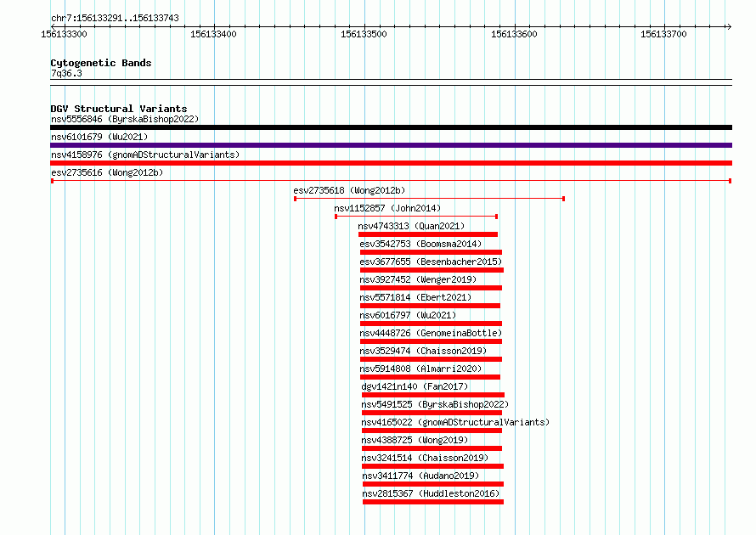The width and height of the screenshot is (756, 535).
Task: Click ruler position 156133500
Action: 364,34
